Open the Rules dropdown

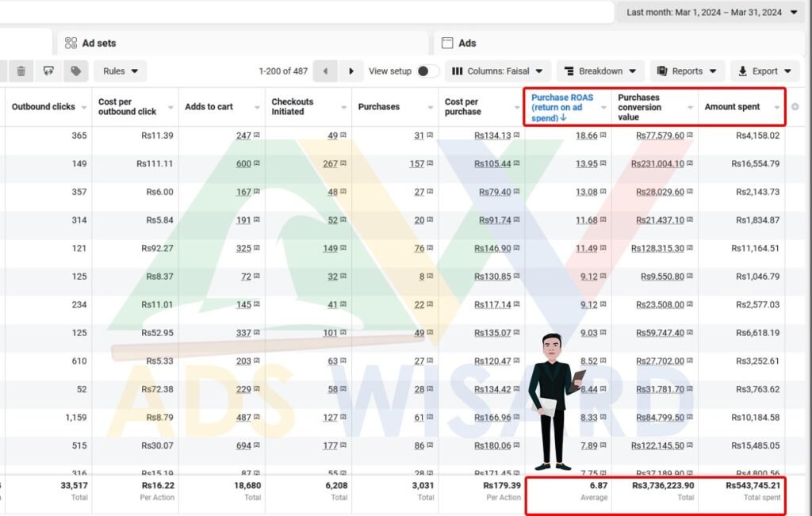[x=121, y=71]
